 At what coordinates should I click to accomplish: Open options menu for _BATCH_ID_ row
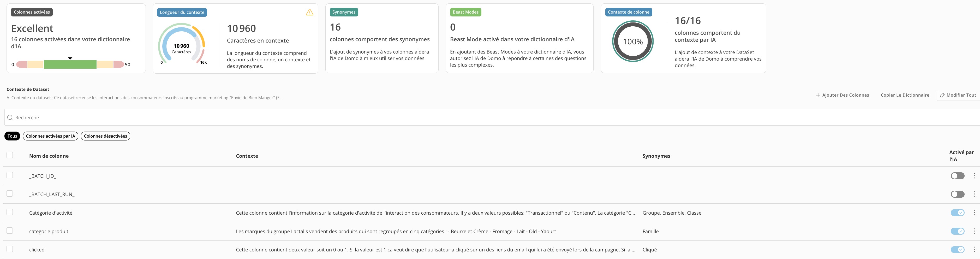[974, 176]
